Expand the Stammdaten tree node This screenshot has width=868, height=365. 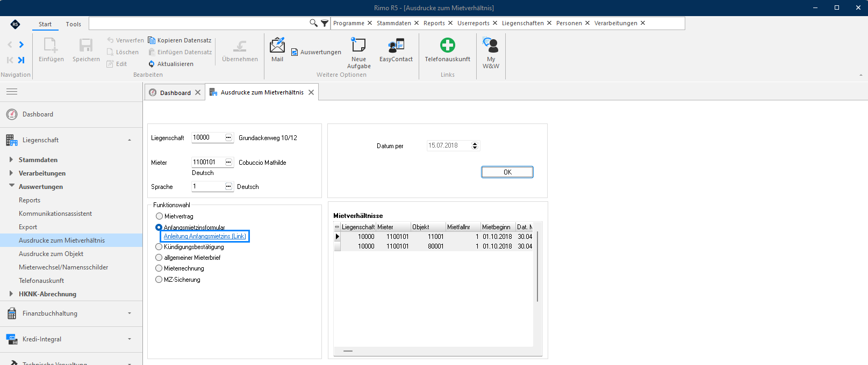11,159
